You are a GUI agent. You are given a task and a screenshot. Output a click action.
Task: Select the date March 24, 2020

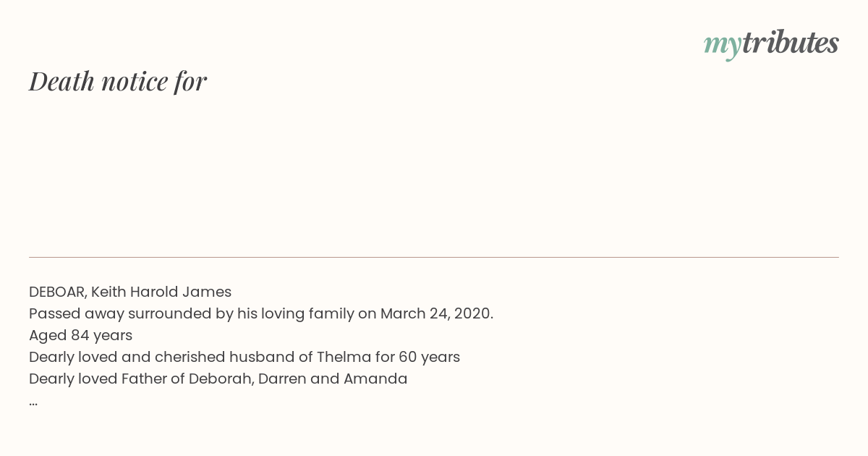click(436, 313)
